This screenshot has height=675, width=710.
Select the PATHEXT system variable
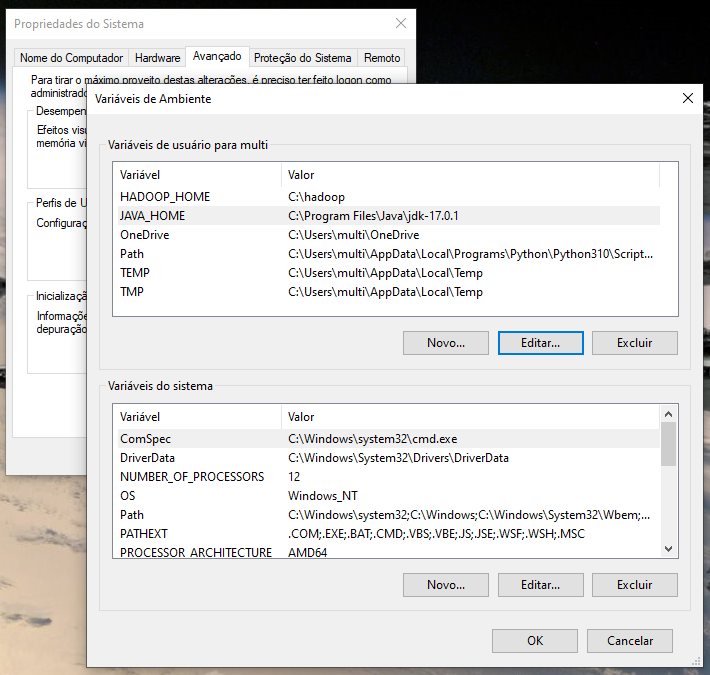coord(389,534)
